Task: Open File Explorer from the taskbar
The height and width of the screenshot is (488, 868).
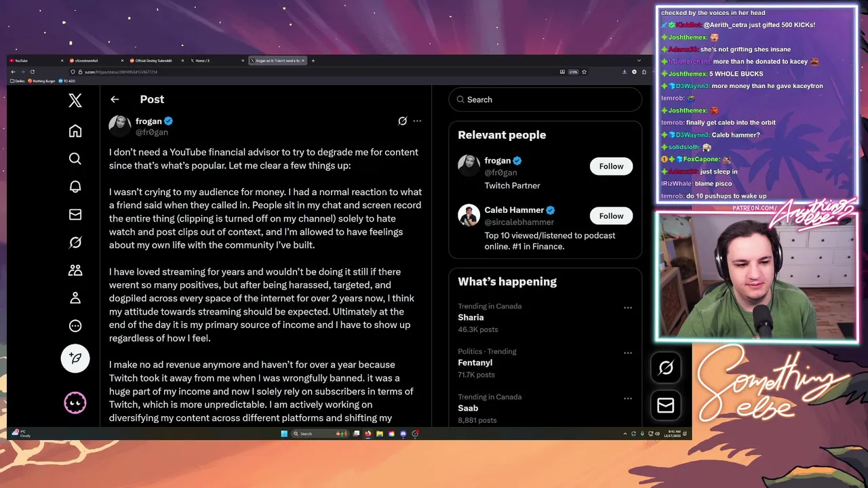Action: [x=380, y=434]
